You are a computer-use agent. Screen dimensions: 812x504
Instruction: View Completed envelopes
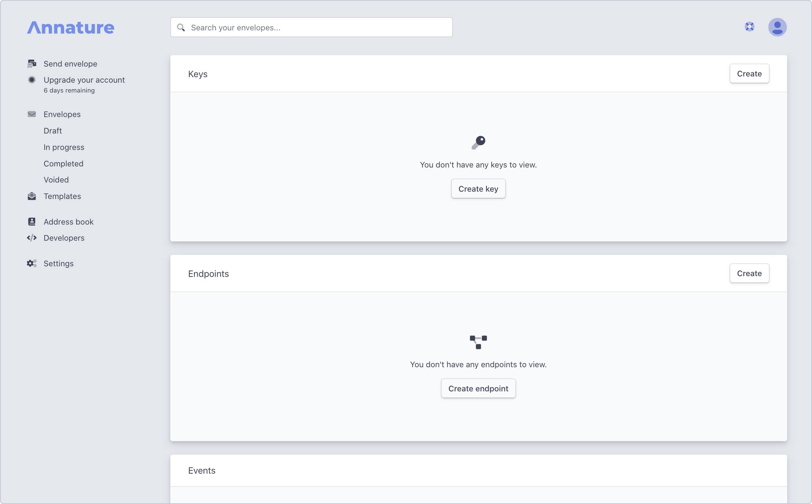tap(63, 163)
